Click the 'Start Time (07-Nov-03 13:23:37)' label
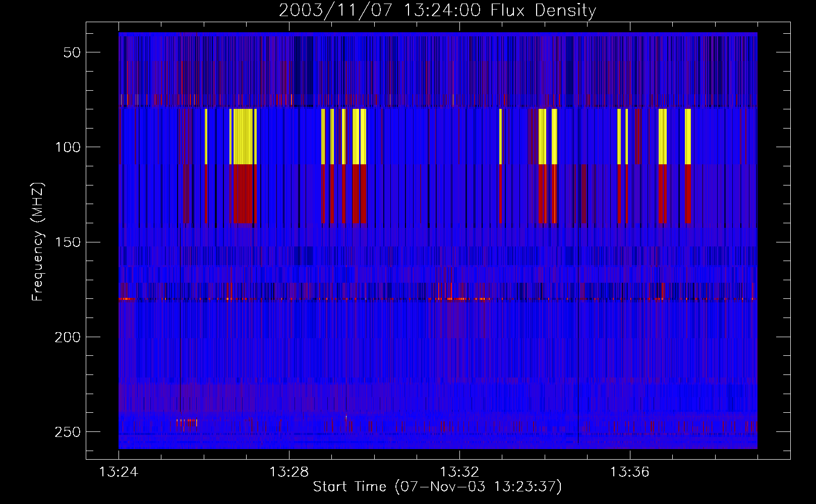Viewport: 816px width, 504px height. click(x=437, y=487)
